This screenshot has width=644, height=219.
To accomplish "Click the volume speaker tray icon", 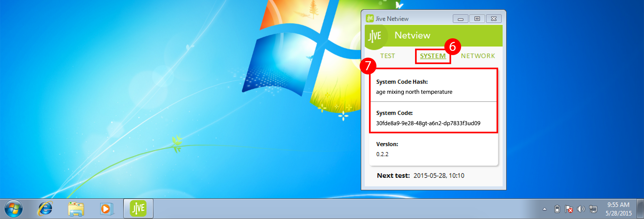I will (x=581, y=209).
